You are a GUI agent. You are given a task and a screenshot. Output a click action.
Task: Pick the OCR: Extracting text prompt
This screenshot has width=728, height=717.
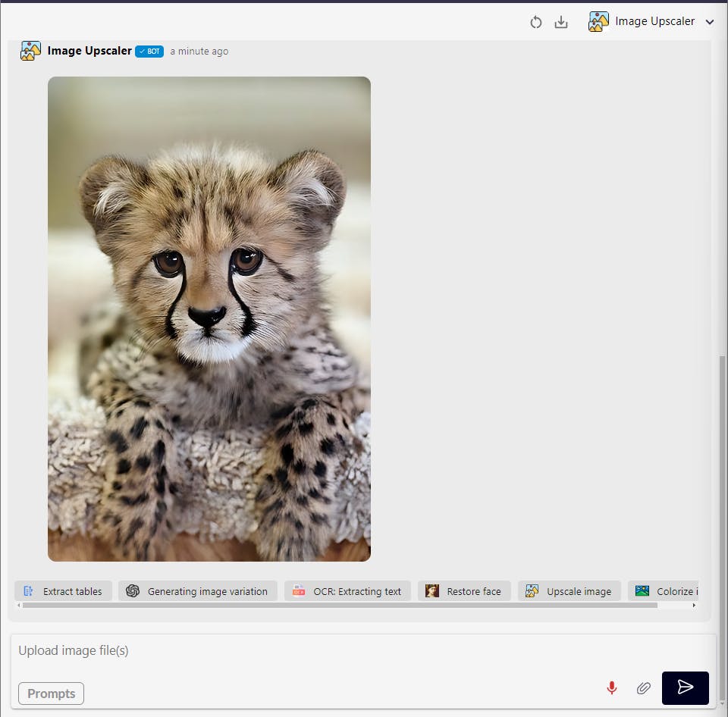[347, 591]
